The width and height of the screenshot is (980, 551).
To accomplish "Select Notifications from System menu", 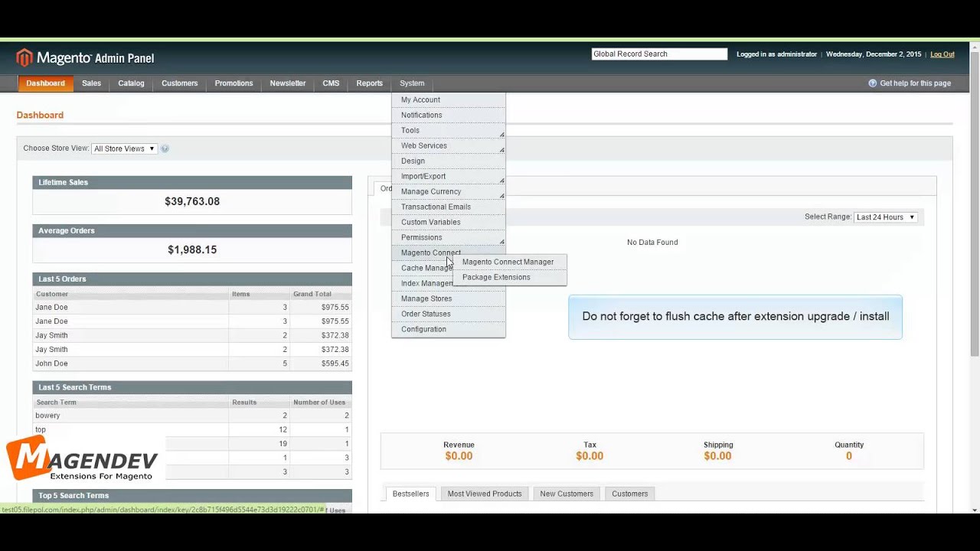I will (x=449, y=115).
